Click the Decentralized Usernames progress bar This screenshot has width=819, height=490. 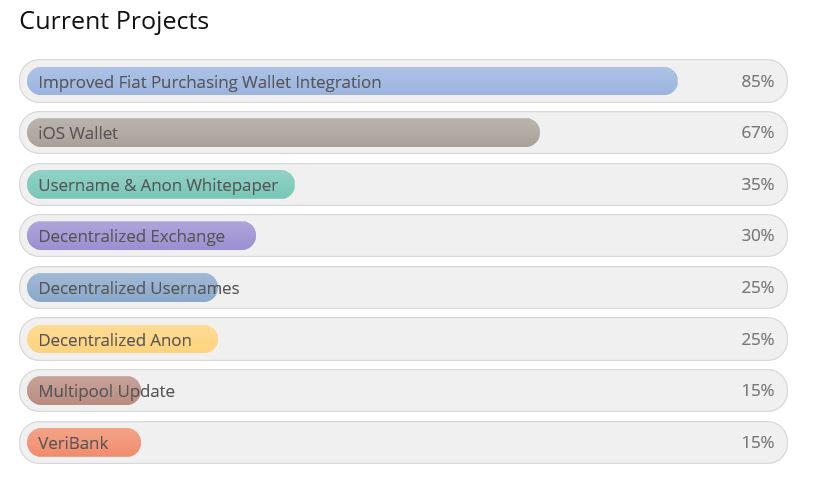[x=122, y=287]
